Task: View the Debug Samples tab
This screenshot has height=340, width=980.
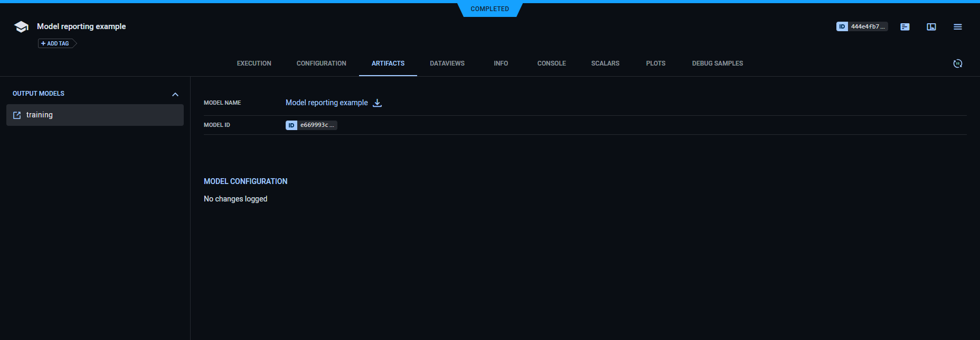Action: point(717,63)
